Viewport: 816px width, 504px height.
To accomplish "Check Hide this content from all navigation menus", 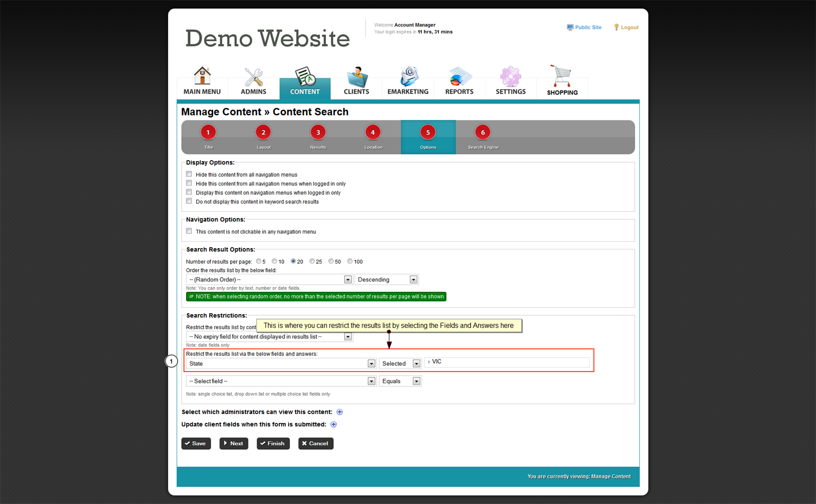I will click(189, 174).
